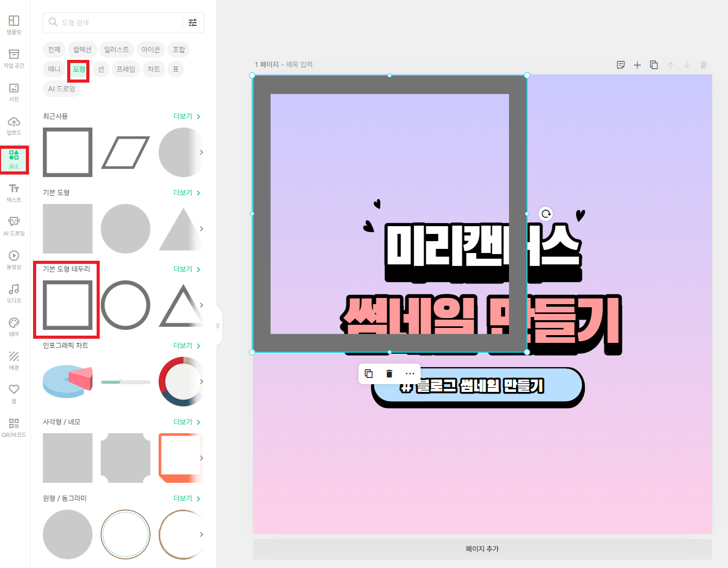
Task: Click 더보기 for 사각형 / 네모 section
Action: click(x=187, y=422)
